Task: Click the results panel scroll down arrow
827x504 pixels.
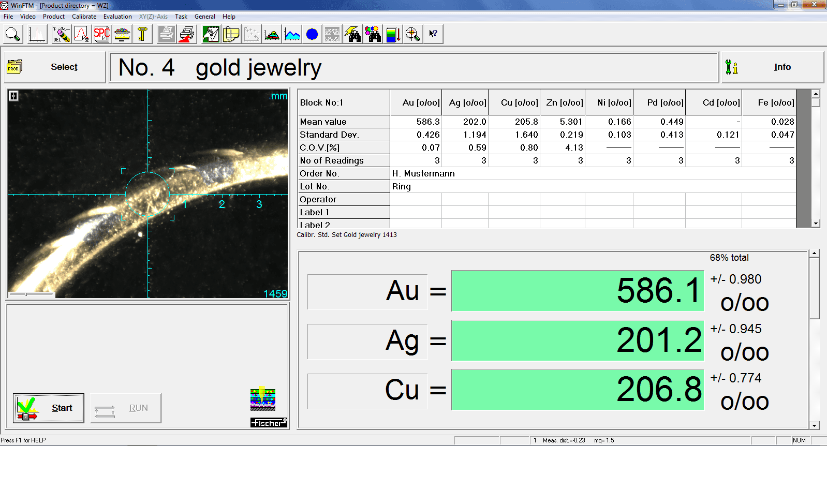Action: pos(815,425)
